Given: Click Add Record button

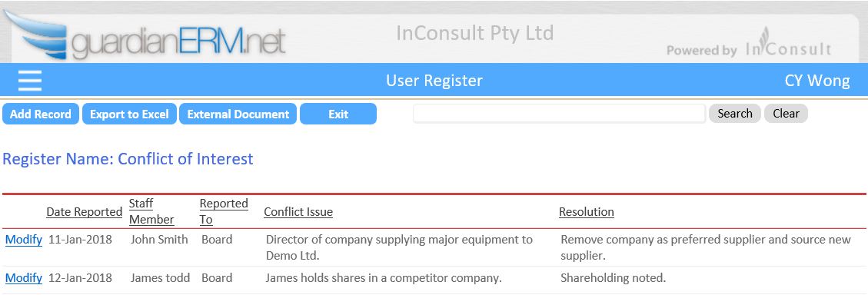Looking at the screenshot, I should point(41,114).
